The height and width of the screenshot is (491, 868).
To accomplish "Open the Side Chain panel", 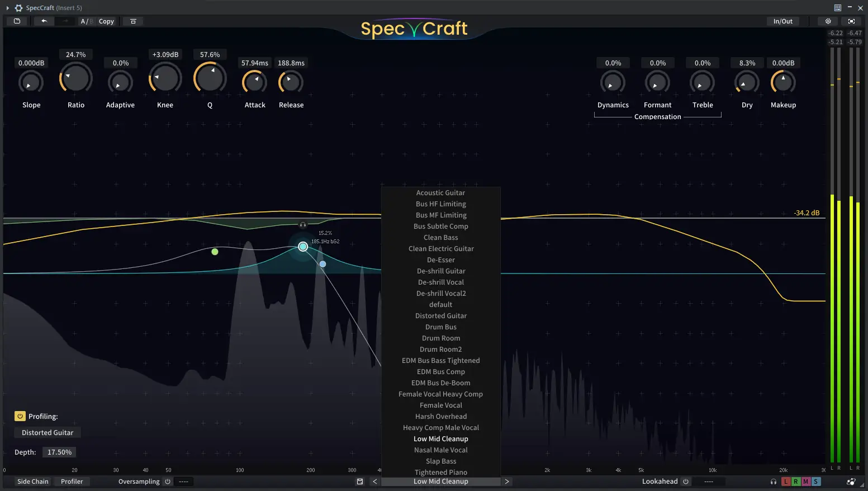I will 33,481.
